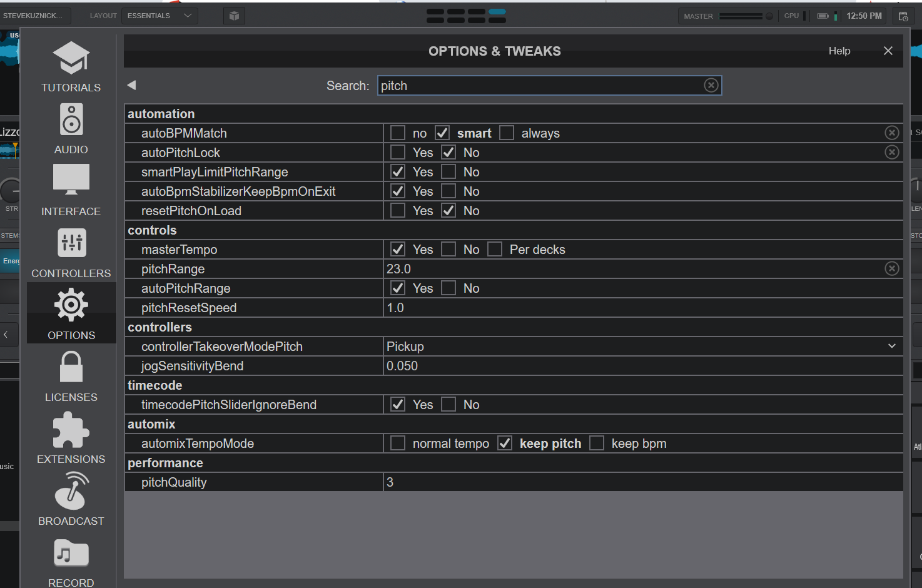Viewport: 922px width, 588px height.
Task: Click the back arrow beside Search
Action: [x=131, y=85]
